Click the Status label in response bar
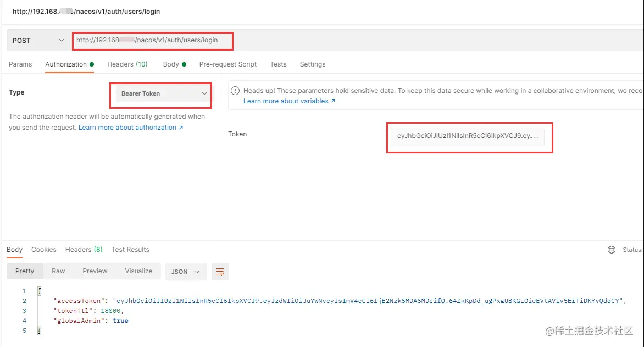644x347 pixels. click(632, 250)
